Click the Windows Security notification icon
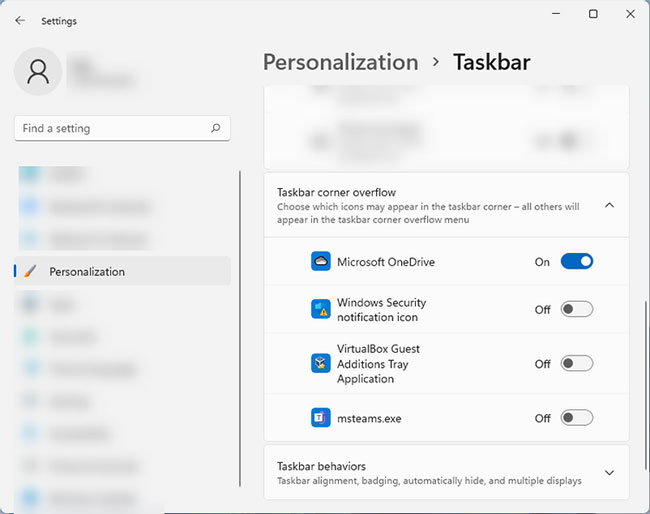The height and width of the screenshot is (514, 650). tap(320, 310)
